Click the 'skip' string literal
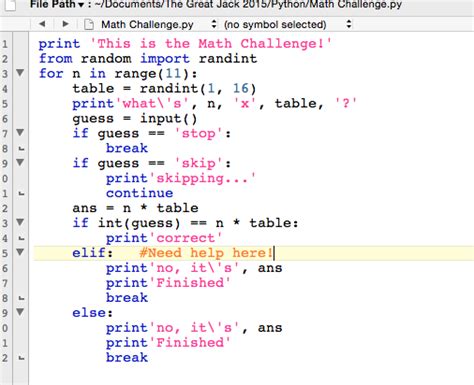474x385 pixels. [199, 163]
